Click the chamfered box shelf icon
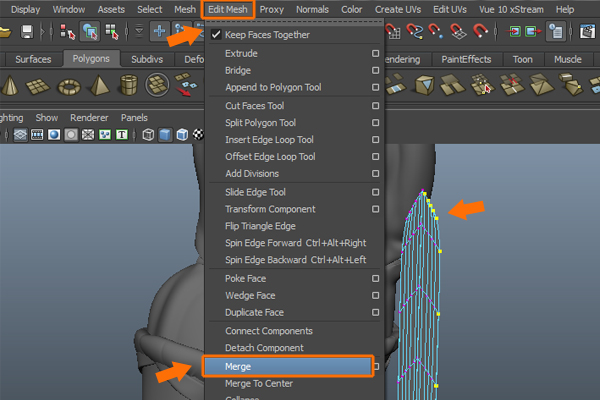 coord(571,85)
